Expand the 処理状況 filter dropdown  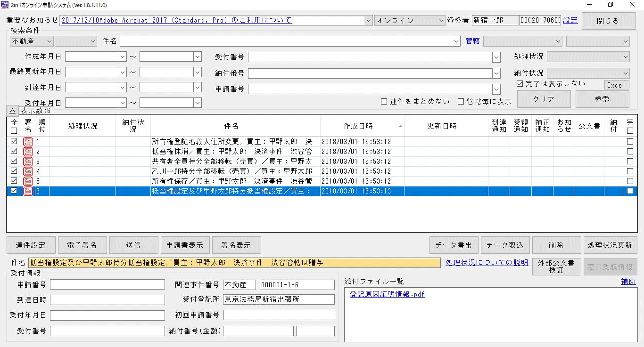[588, 56]
